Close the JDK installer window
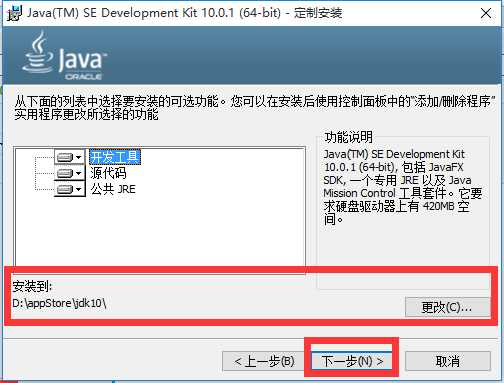 tap(486, 14)
